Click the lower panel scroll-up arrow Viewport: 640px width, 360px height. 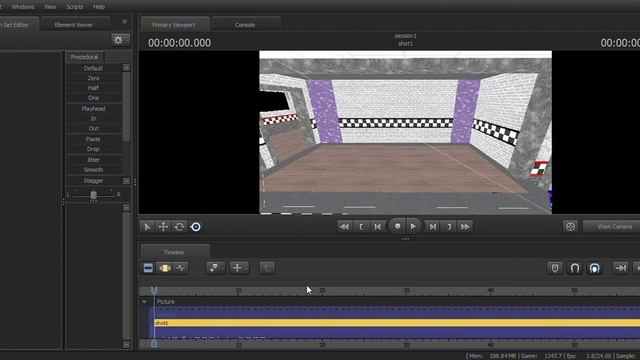coord(127,208)
